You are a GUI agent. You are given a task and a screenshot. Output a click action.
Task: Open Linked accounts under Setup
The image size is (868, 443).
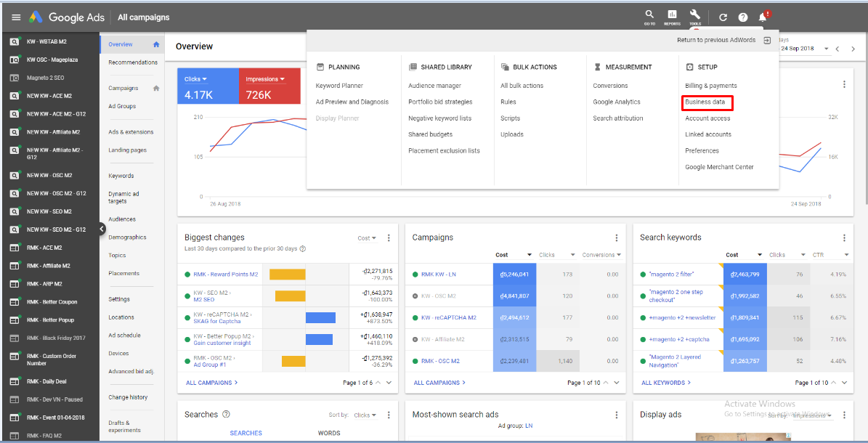708,134
